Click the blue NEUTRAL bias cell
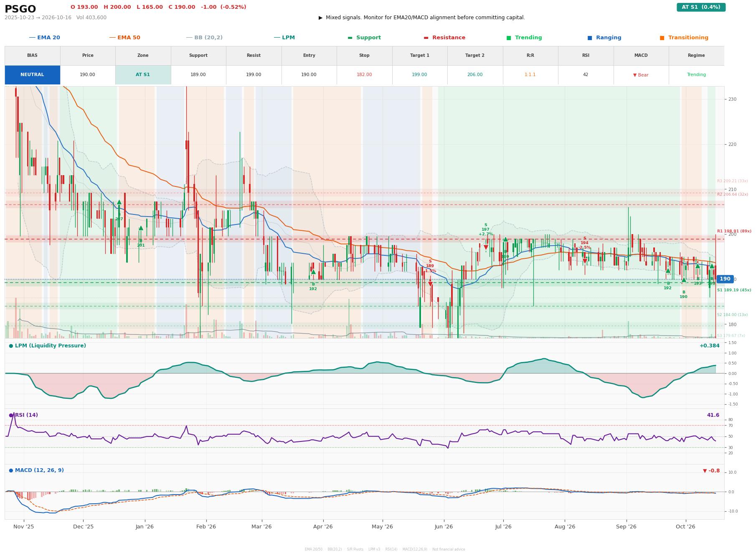756x556 pixels. [32, 75]
